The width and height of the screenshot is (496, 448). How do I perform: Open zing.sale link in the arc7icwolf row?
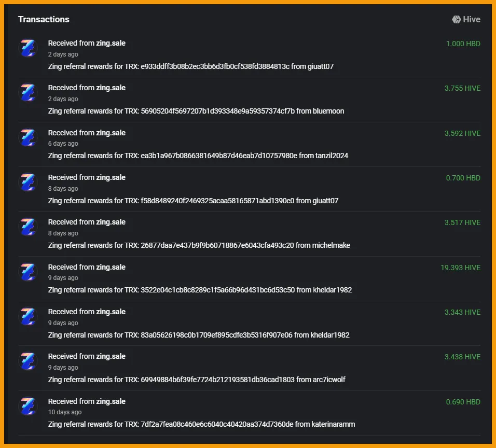pos(111,356)
